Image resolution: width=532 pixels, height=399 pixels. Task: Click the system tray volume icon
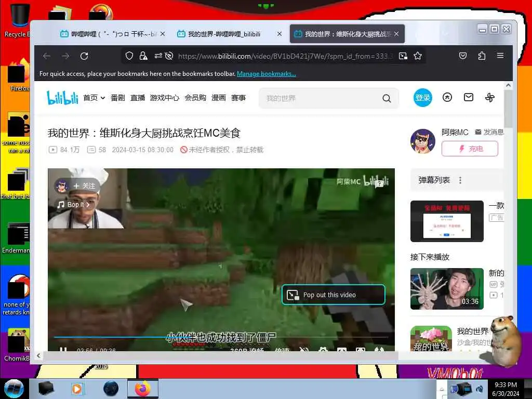(x=480, y=389)
